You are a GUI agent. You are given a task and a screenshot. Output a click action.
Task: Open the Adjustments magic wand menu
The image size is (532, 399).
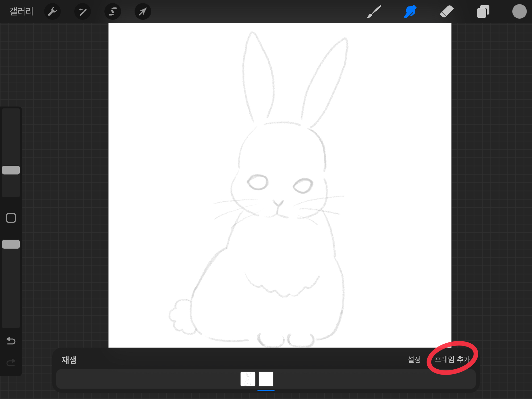[x=83, y=11]
